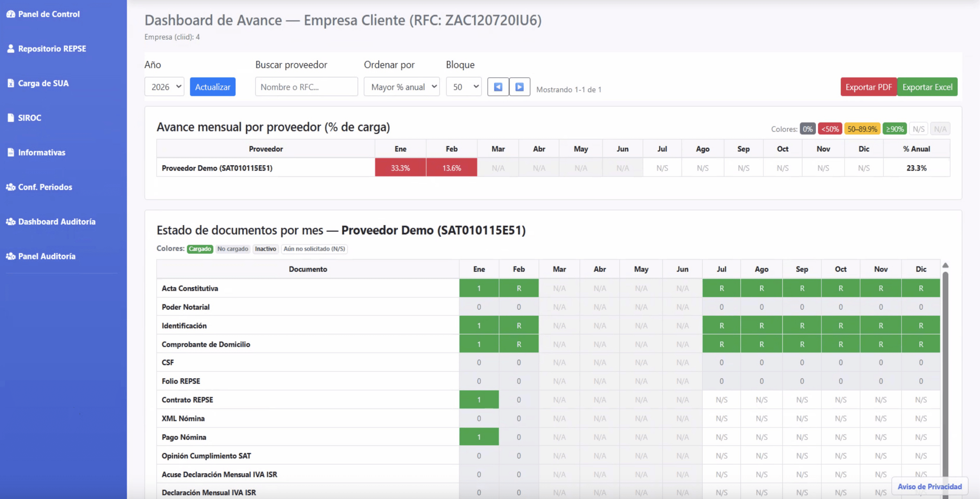Open Repositorio REPSE menu item
The height and width of the screenshot is (499, 980).
52,49
